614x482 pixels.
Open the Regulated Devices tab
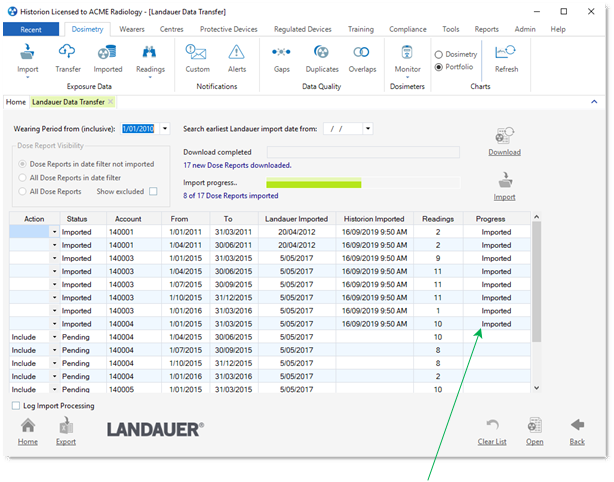[x=303, y=29]
